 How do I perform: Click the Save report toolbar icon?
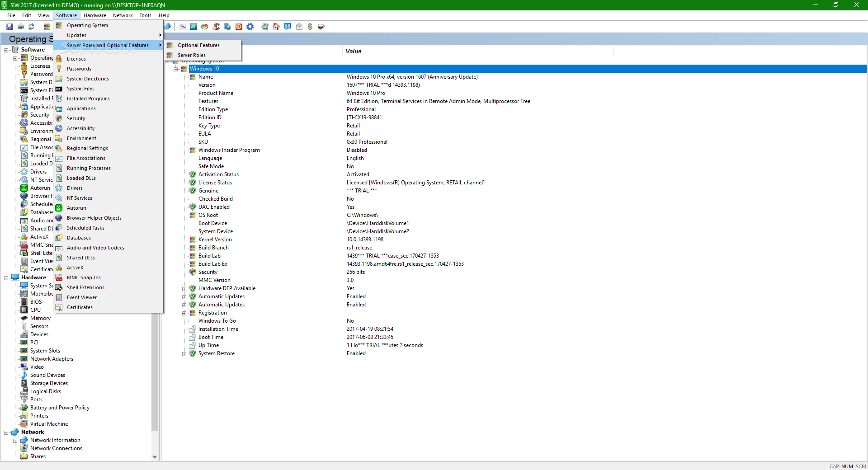(9, 27)
